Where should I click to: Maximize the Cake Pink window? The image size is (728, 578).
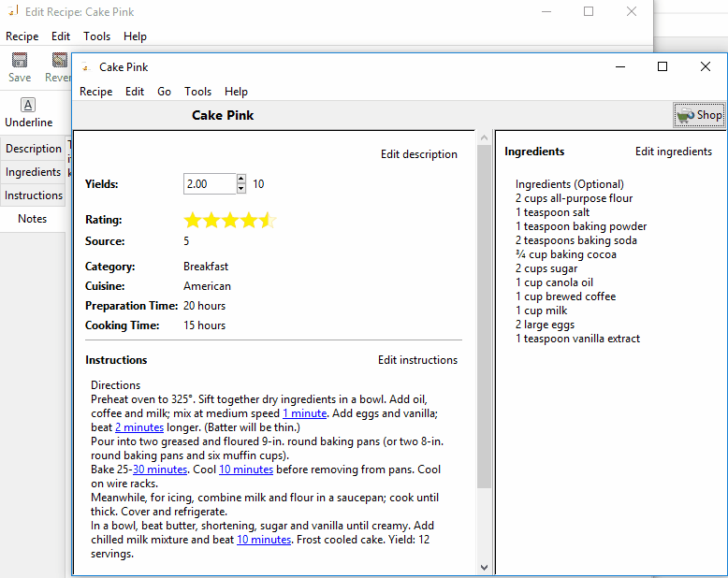click(x=662, y=66)
